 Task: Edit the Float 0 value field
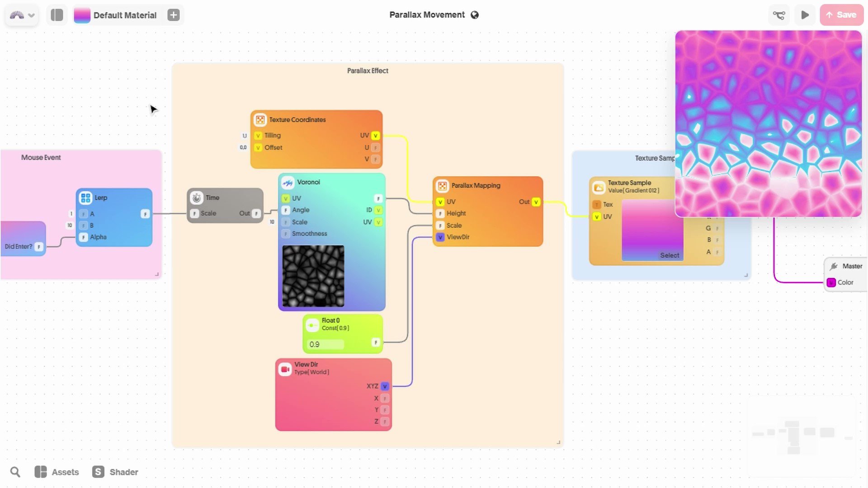click(x=325, y=344)
